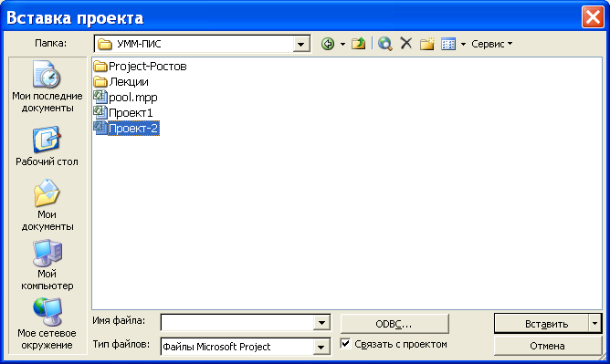The image size is (610, 364).
Task: Expand the Вставить button dropdown arrow
Action: (594, 323)
